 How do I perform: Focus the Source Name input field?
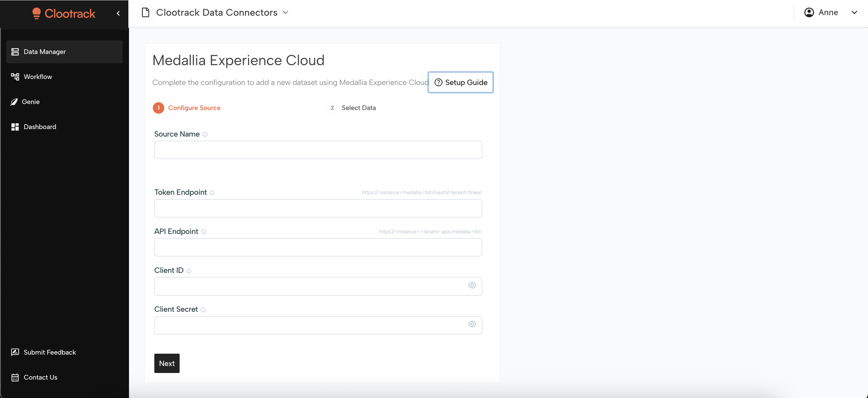(318, 150)
